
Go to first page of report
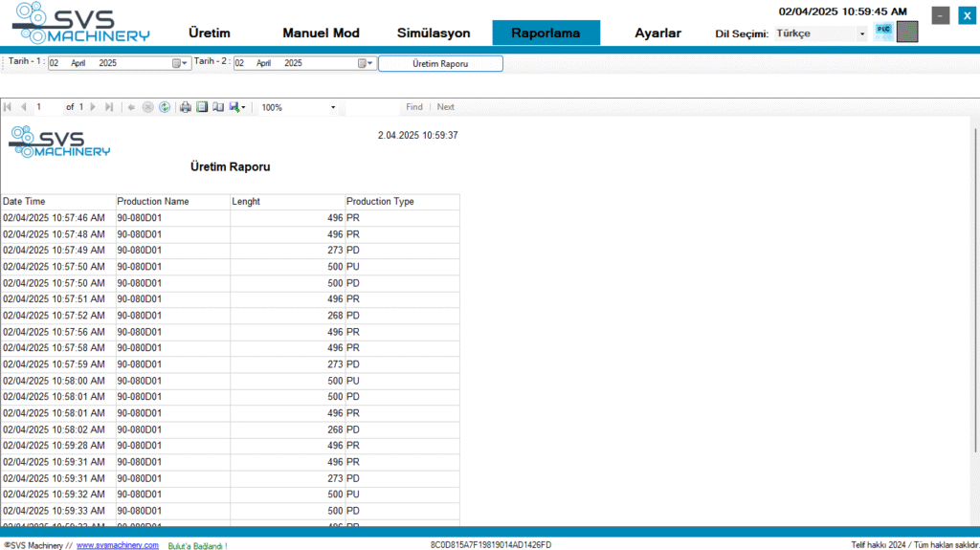click(9, 107)
